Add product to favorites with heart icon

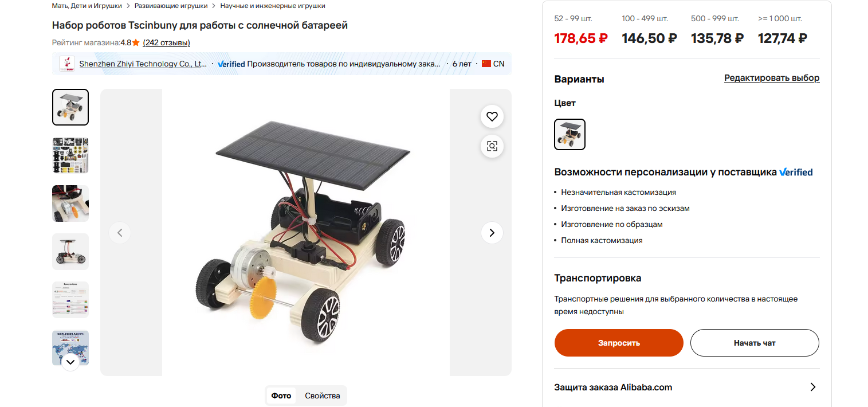pos(492,116)
